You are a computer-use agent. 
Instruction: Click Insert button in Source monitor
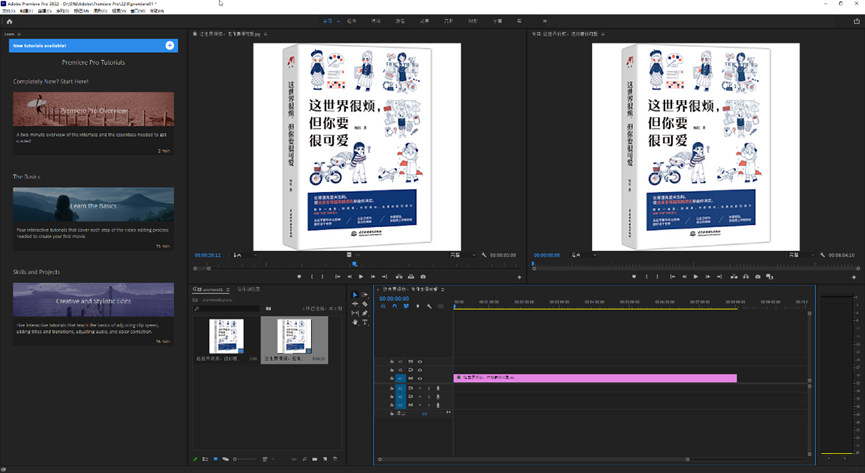[399, 277]
